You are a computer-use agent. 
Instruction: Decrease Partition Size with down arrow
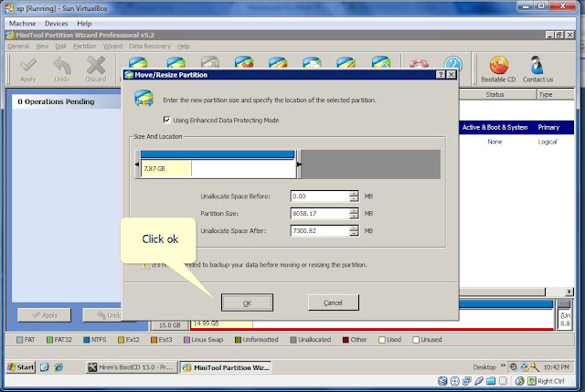click(x=354, y=216)
